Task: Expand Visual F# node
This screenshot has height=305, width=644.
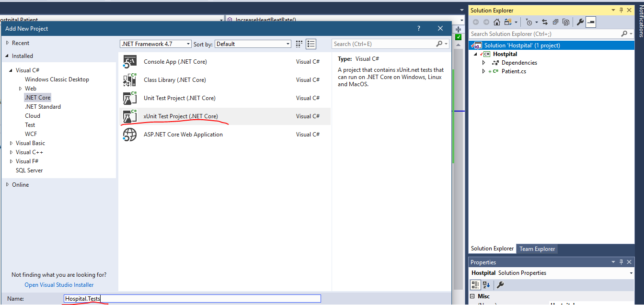Action: pos(11,161)
